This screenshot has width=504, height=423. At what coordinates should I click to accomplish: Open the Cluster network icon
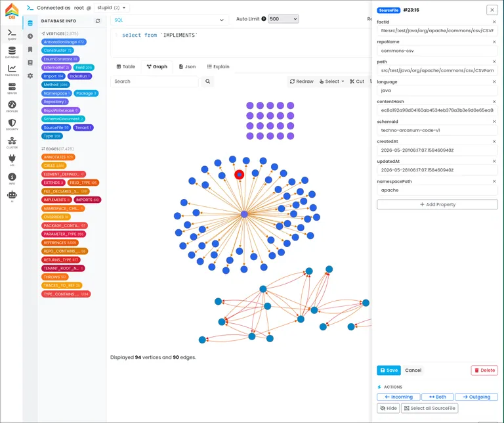(x=12, y=143)
